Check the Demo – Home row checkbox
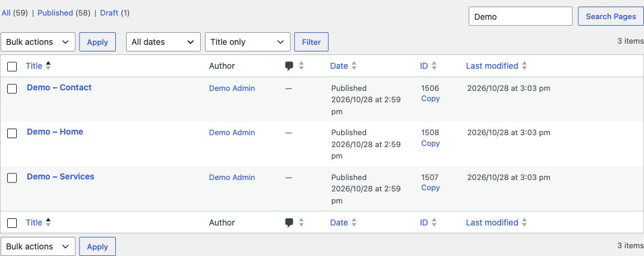 click(12, 133)
